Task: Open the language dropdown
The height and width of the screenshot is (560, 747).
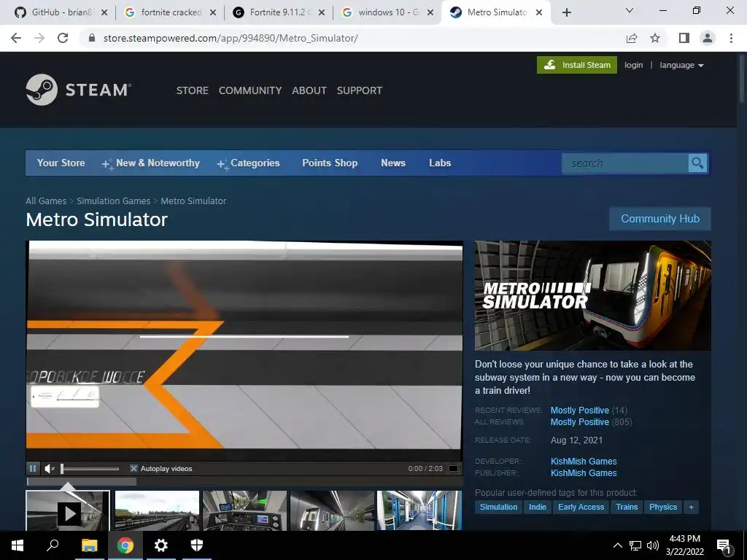Action: tap(682, 65)
